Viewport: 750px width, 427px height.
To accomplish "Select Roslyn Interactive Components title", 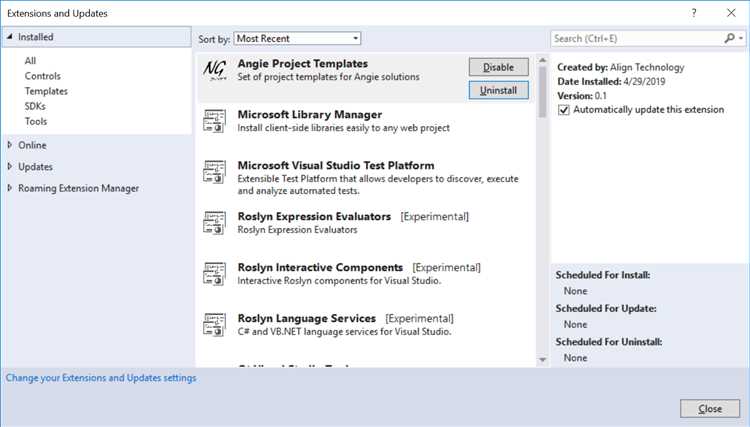I will point(320,267).
